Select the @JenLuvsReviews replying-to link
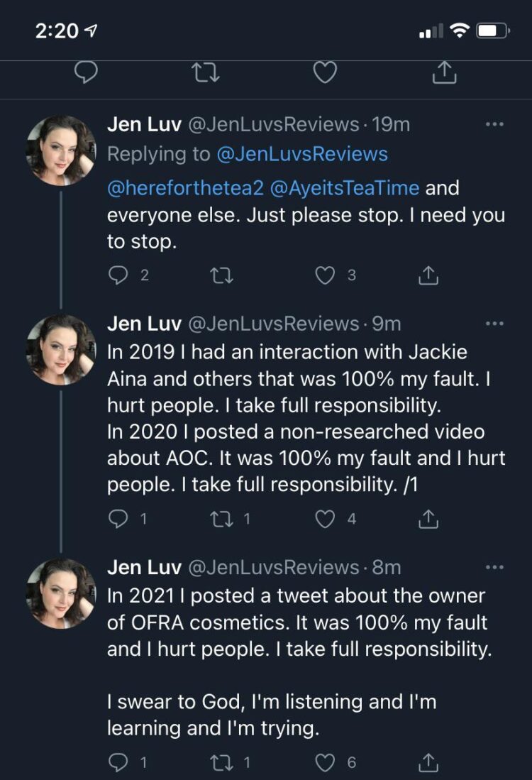This screenshot has width=532, height=780. [301, 153]
